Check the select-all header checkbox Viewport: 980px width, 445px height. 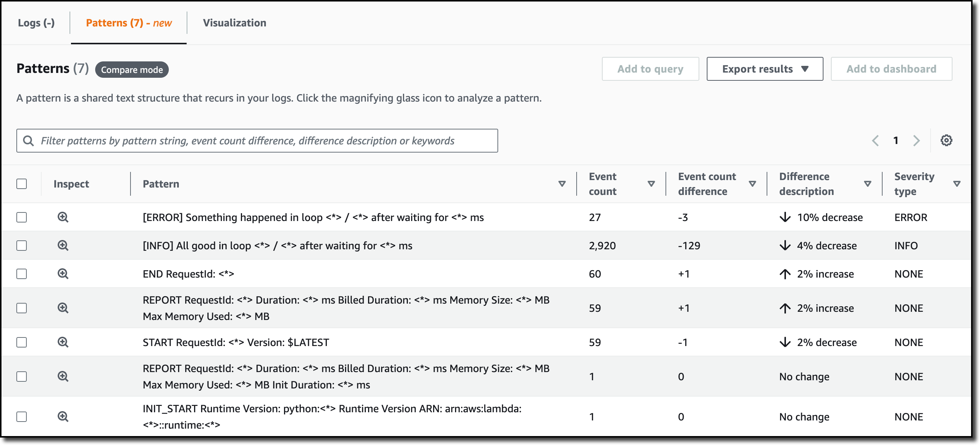(22, 184)
